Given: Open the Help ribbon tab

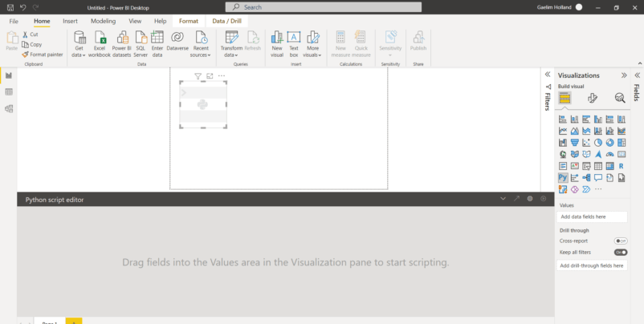Looking at the screenshot, I should [160, 22].
